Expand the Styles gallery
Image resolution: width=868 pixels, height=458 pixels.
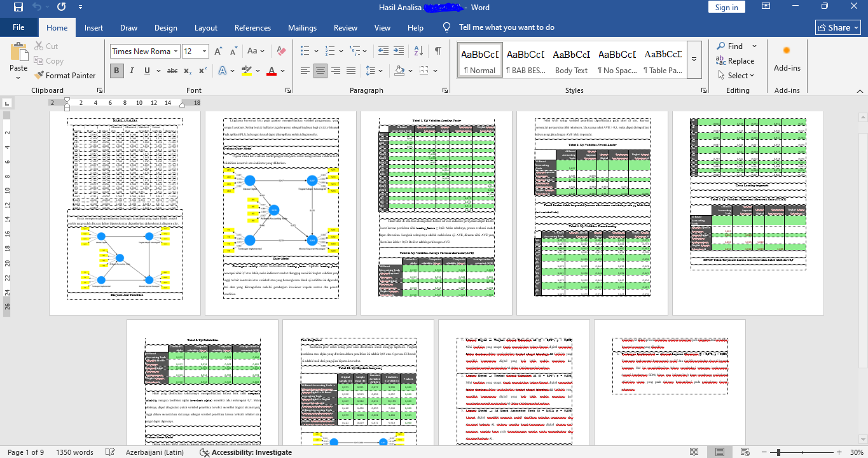[694, 59]
